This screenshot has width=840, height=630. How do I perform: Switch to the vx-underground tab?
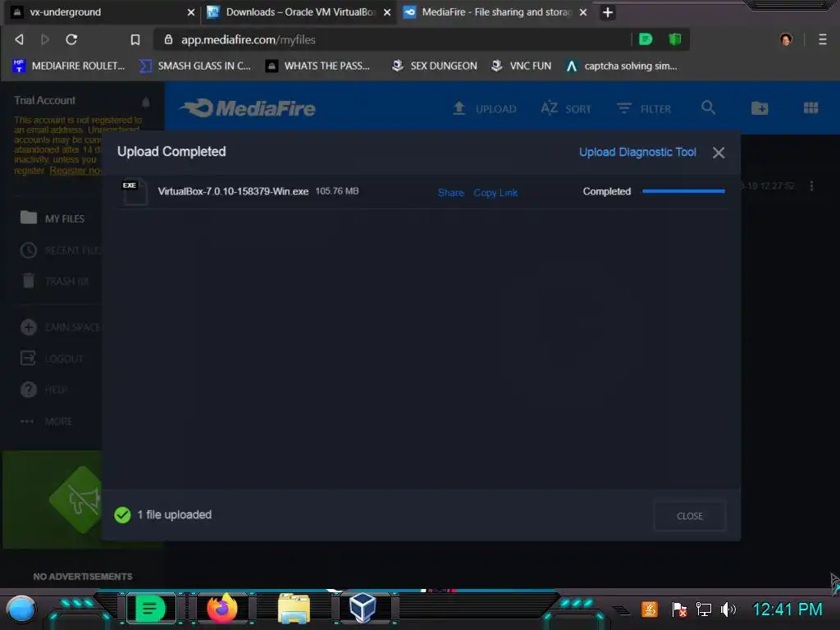point(103,12)
